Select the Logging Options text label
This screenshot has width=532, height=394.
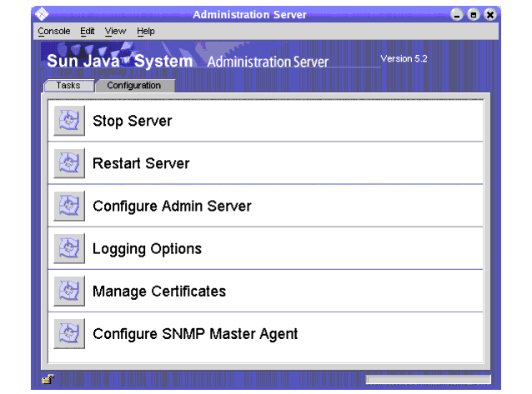point(148,249)
